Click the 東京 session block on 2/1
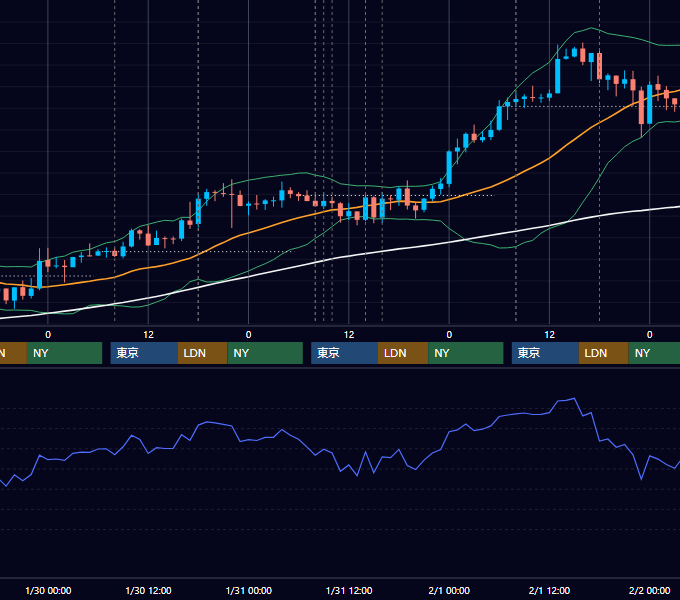 pos(545,353)
